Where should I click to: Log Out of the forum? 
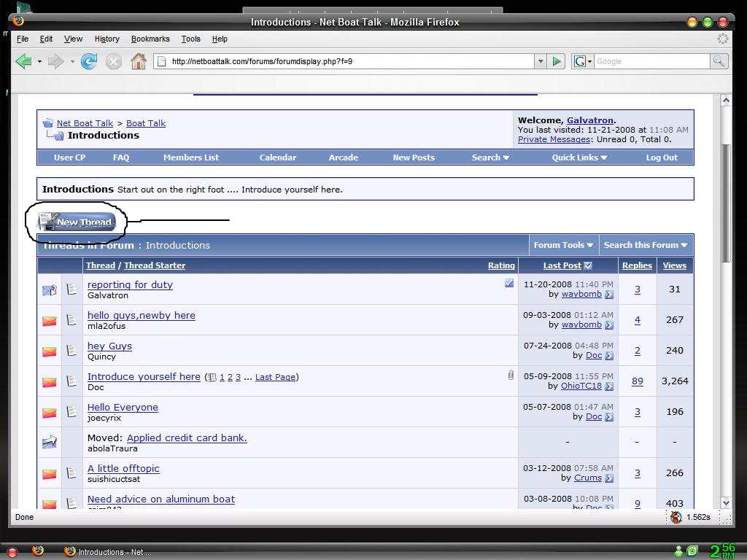pos(662,157)
